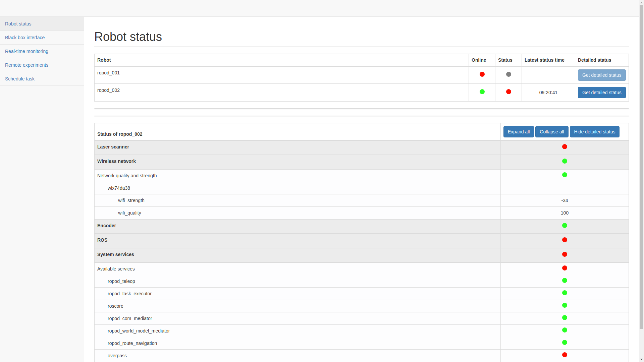Expand the Encoder status row
The height and width of the screenshot is (362, 644).
click(x=107, y=226)
